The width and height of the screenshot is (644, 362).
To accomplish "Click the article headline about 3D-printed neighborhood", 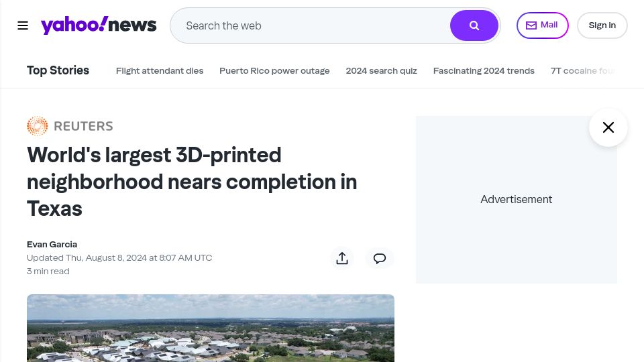I will pos(192,182).
